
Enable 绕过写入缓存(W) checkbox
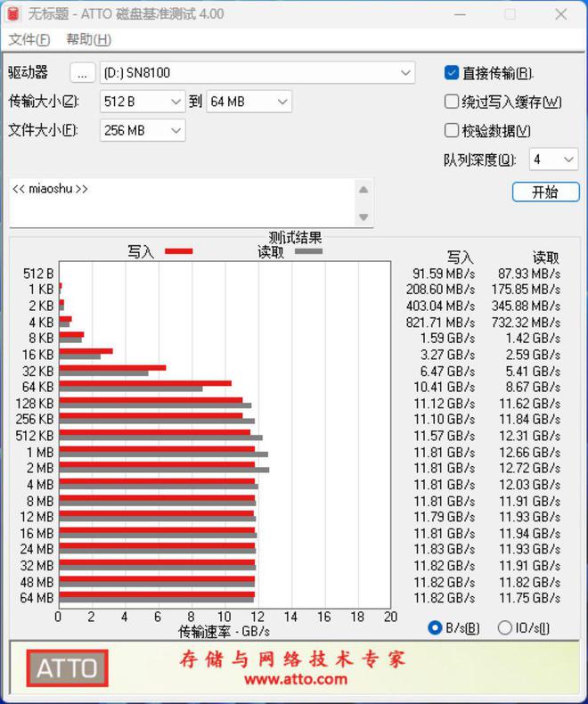[451, 102]
